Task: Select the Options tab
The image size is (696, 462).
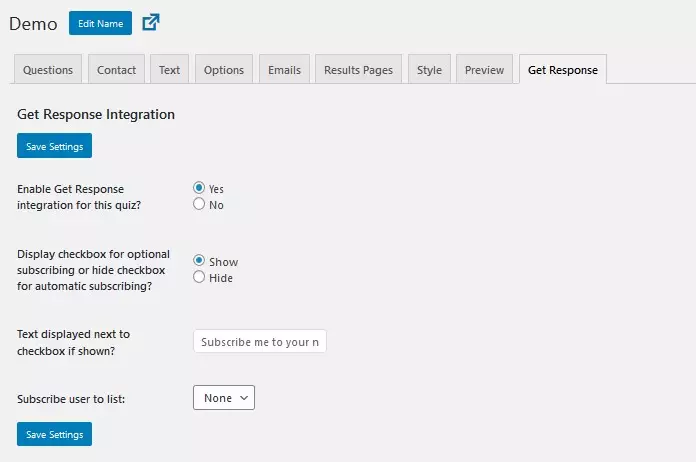Action: 224,70
